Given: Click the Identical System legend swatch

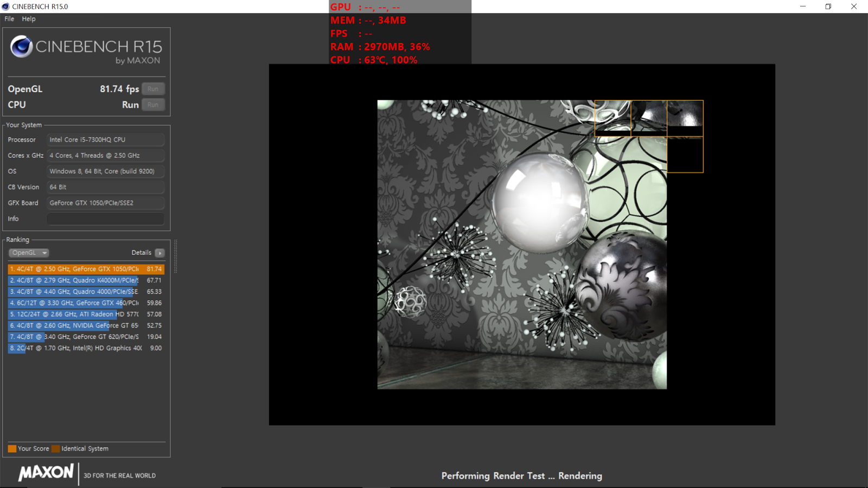Looking at the screenshot, I should pos(55,448).
